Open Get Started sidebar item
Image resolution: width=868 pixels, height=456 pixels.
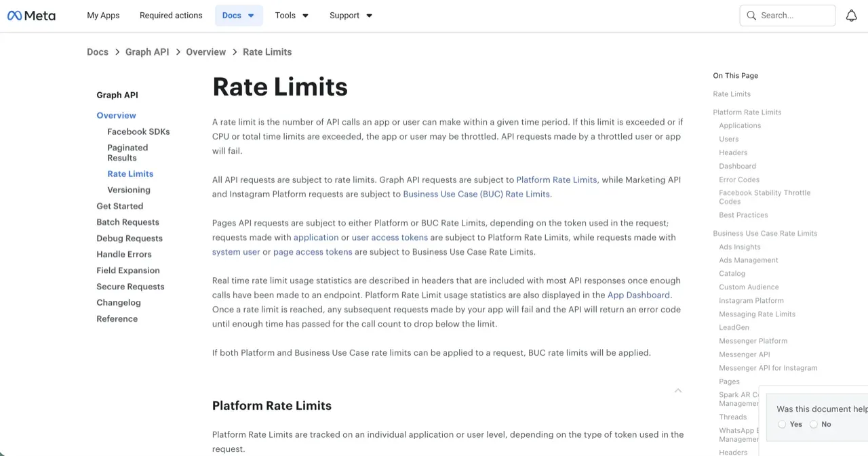(119, 206)
